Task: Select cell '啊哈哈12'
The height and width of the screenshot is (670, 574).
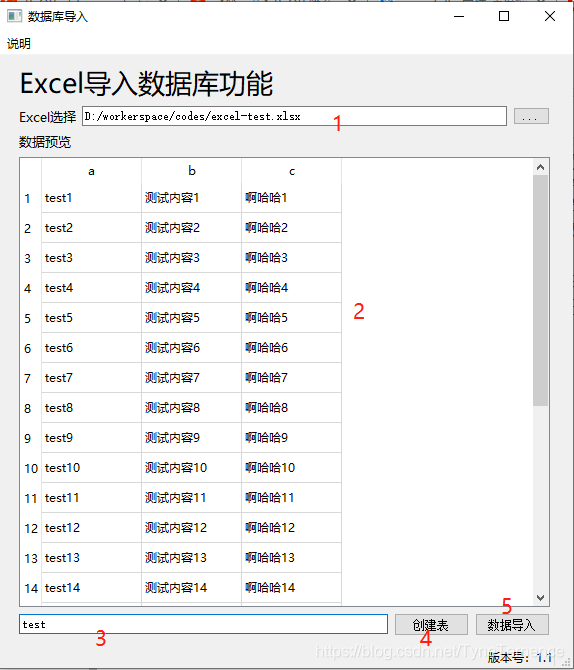Action: (x=291, y=528)
